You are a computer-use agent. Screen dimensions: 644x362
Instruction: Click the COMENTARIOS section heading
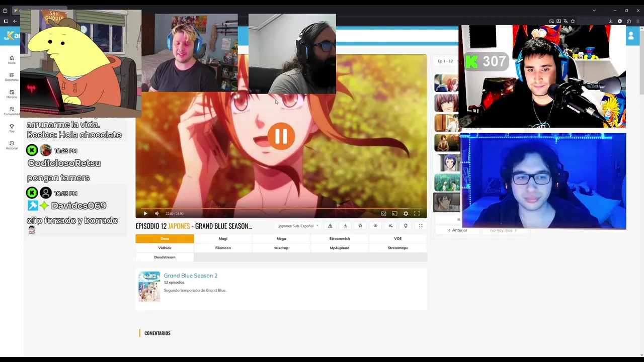pos(157,333)
